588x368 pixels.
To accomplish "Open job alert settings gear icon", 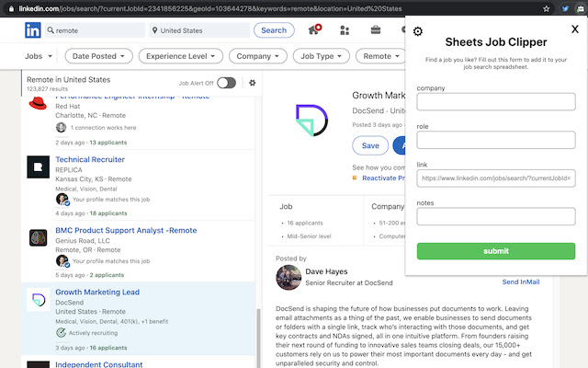I will click(x=253, y=83).
